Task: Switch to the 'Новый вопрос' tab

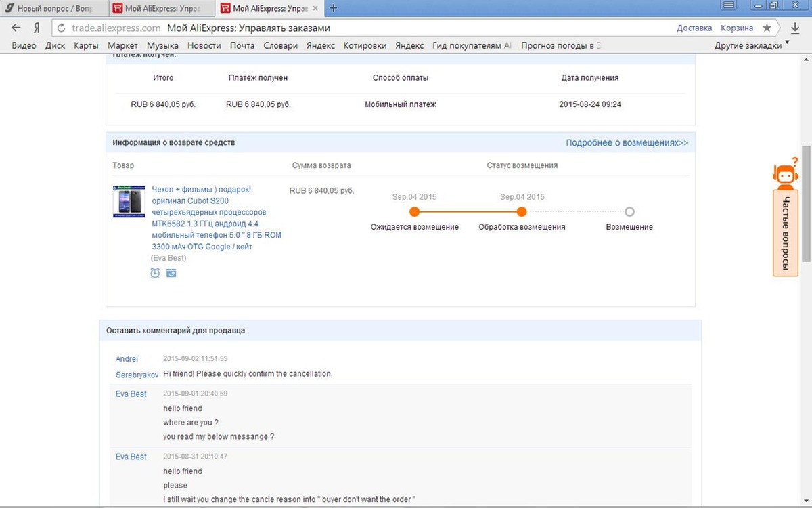Action: pyautogui.click(x=54, y=8)
